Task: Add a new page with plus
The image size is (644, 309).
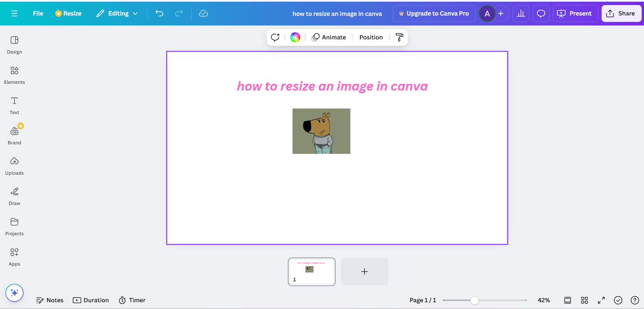Action: 365,272
